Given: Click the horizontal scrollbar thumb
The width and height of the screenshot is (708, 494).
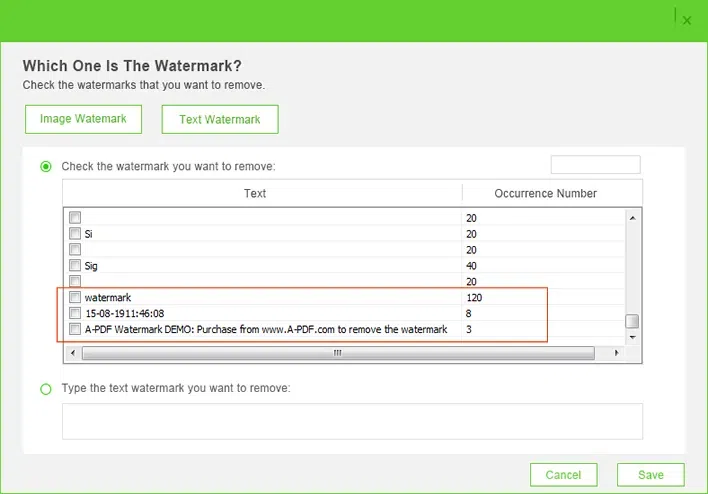Looking at the screenshot, I should coord(336,353).
